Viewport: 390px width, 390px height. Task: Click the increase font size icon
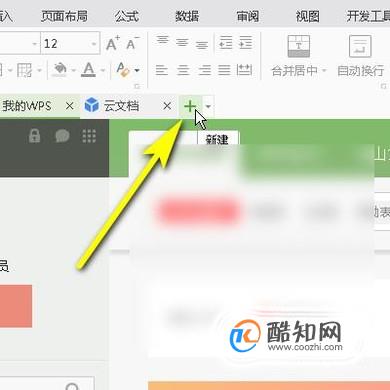(x=113, y=43)
